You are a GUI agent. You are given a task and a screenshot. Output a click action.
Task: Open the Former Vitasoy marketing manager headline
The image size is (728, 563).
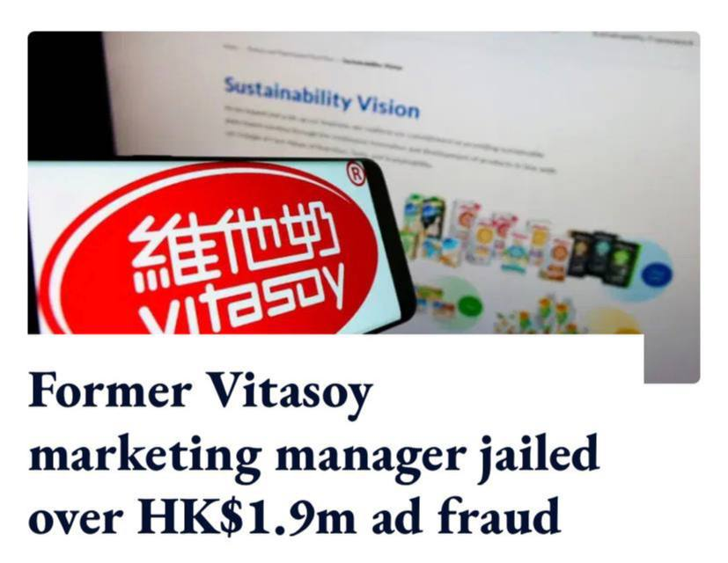tap(313, 453)
